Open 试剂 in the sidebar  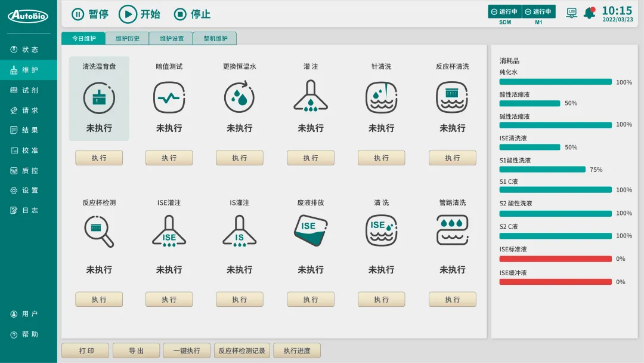[29, 90]
